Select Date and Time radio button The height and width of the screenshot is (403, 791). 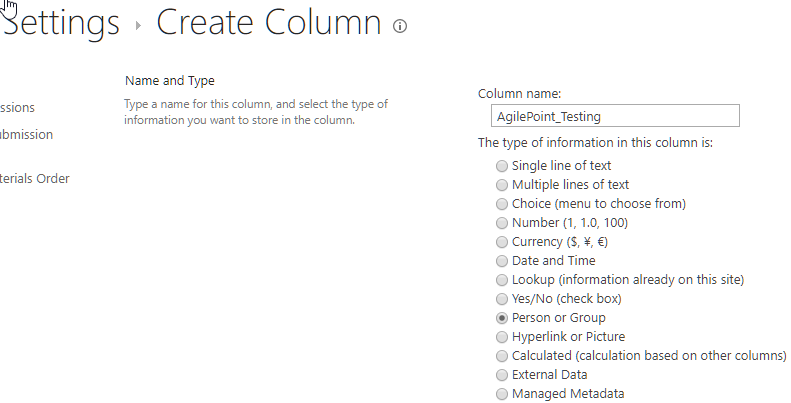point(502,261)
